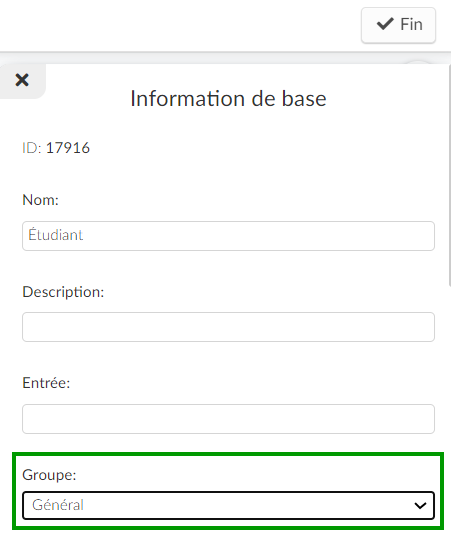Screen dimensions: 451x539
Task: Open the Groupe combo box showing Général
Action: [229, 505]
